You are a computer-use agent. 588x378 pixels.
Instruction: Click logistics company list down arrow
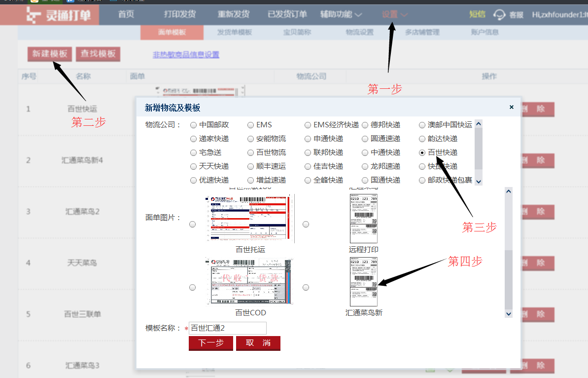coord(479,181)
